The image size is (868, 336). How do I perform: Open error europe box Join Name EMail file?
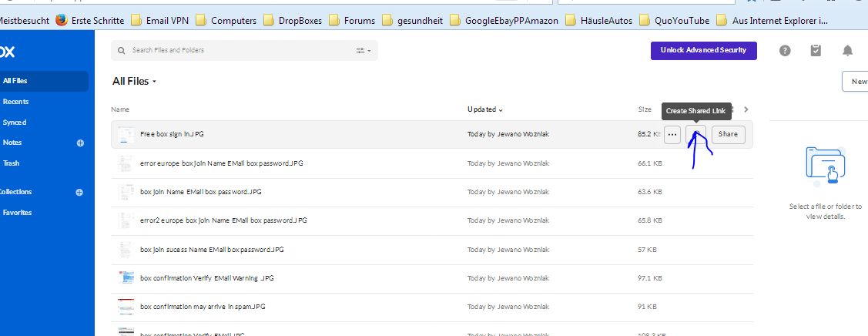tap(222, 163)
